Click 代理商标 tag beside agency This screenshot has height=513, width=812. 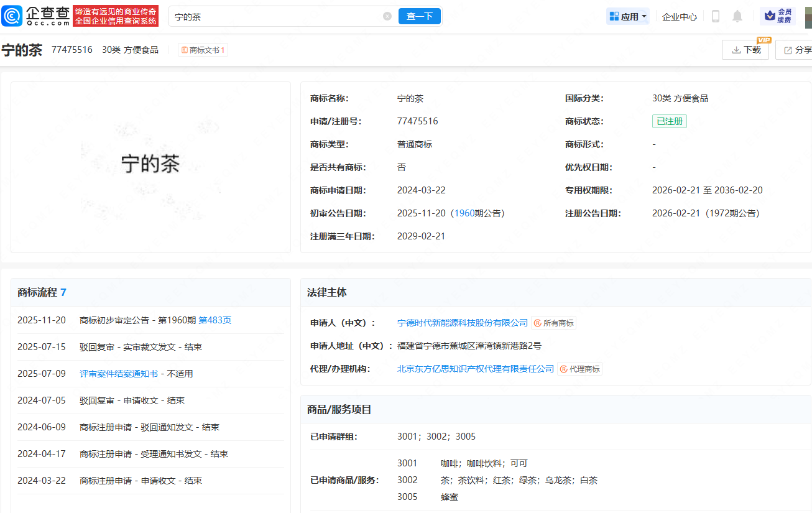tap(580, 369)
